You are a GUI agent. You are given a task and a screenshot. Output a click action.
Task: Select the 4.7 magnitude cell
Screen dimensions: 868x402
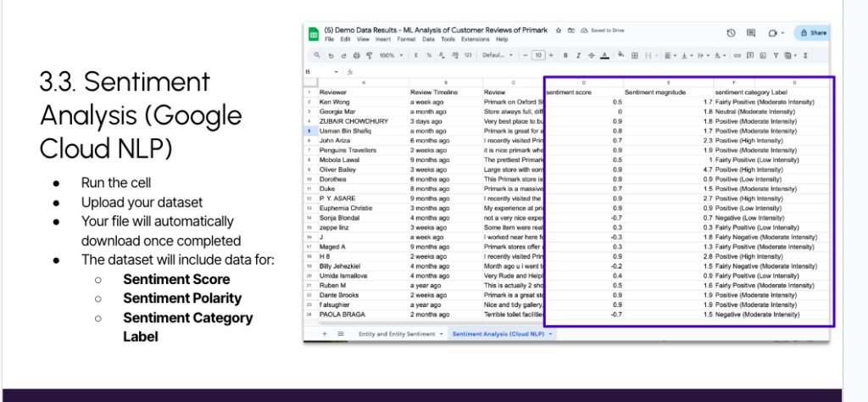[668, 170]
